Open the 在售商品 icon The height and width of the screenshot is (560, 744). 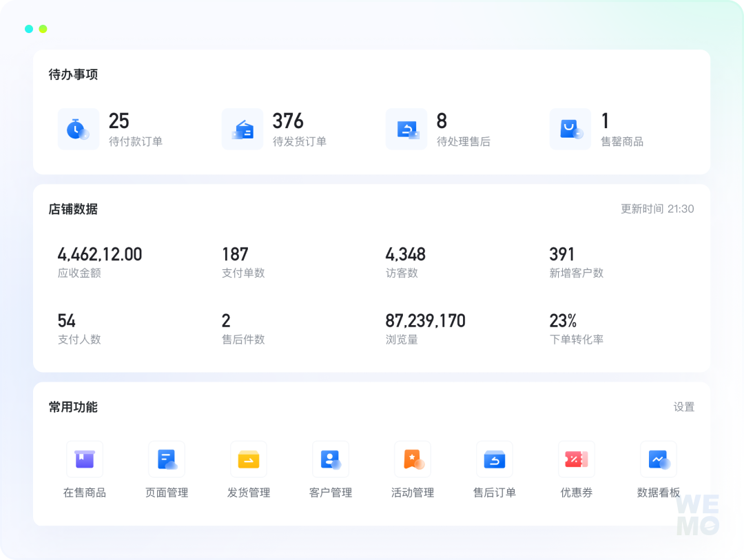tap(85, 459)
